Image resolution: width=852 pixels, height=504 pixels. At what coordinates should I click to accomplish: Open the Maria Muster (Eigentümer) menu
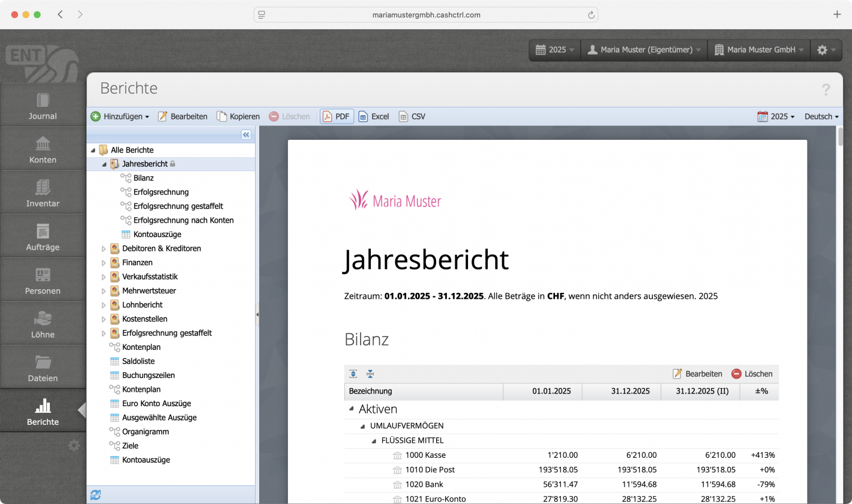(643, 50)
